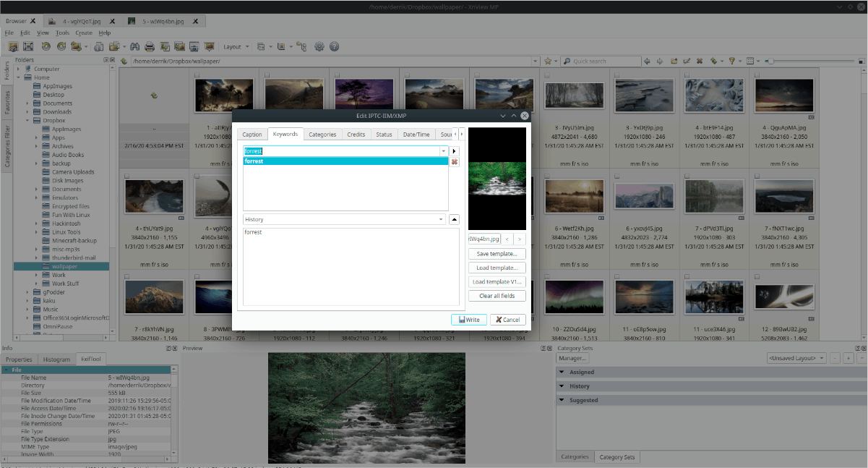
Task: Click the favorites star icon
Action: point(548,61)
